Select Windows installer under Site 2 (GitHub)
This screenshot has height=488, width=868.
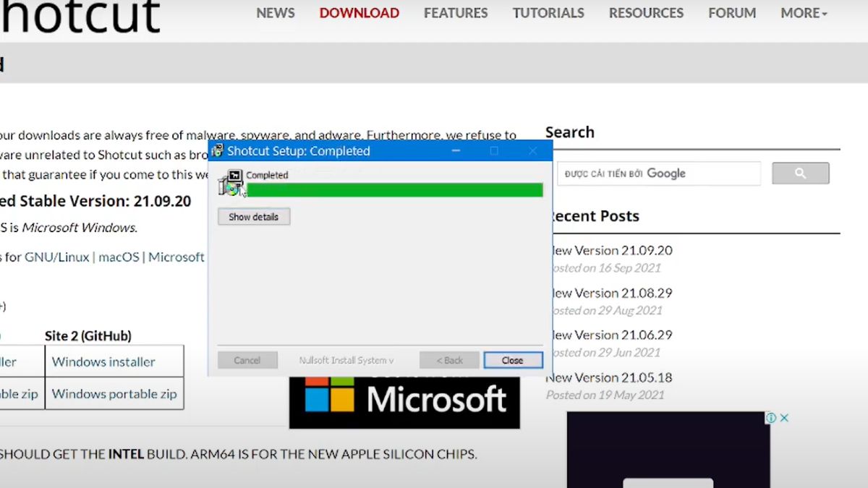pos(103,361)
